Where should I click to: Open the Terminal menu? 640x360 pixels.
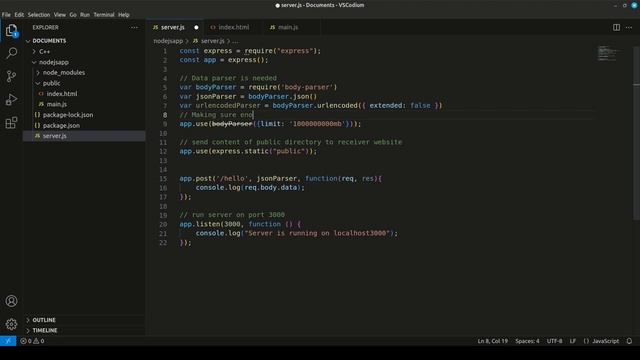click(104, 15)
